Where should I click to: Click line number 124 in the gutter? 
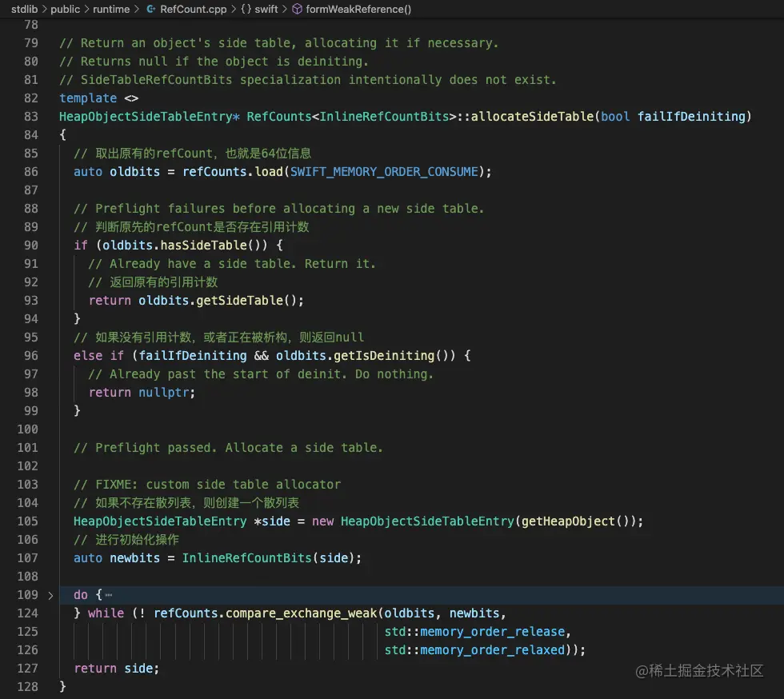(27, 613)
